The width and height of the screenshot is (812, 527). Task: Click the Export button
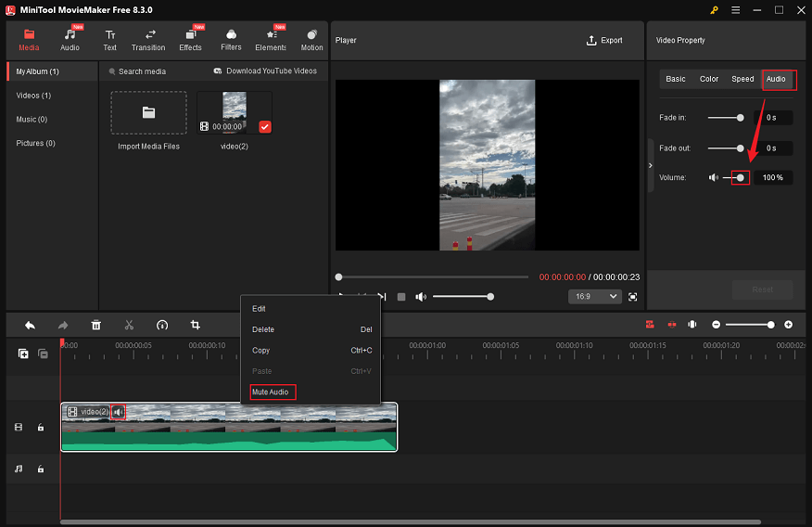(x=604, y=41)
